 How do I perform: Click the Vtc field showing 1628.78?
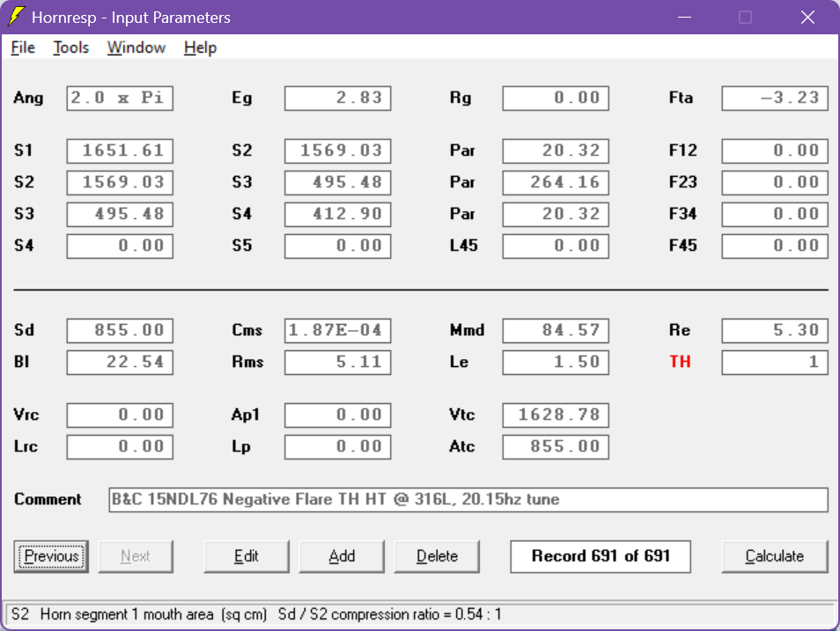click(x=556, y=415)
